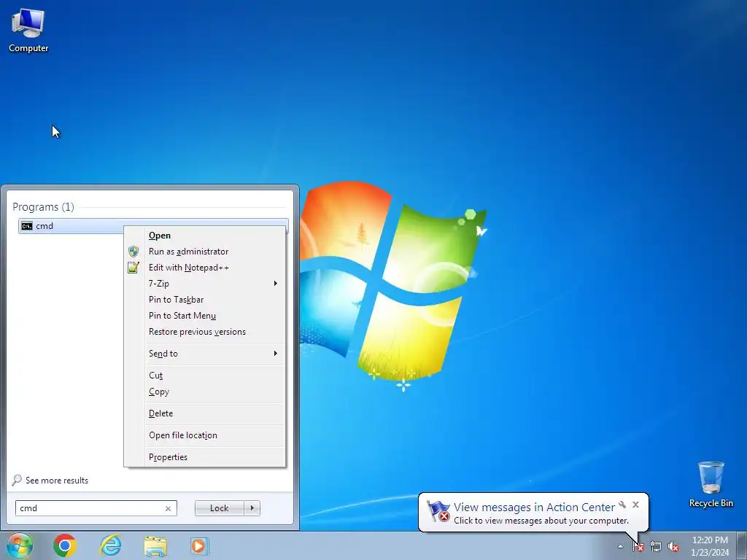Open the Computer desktop icon
The height and width of the screenshot is (560, 747).
[28, 29]
